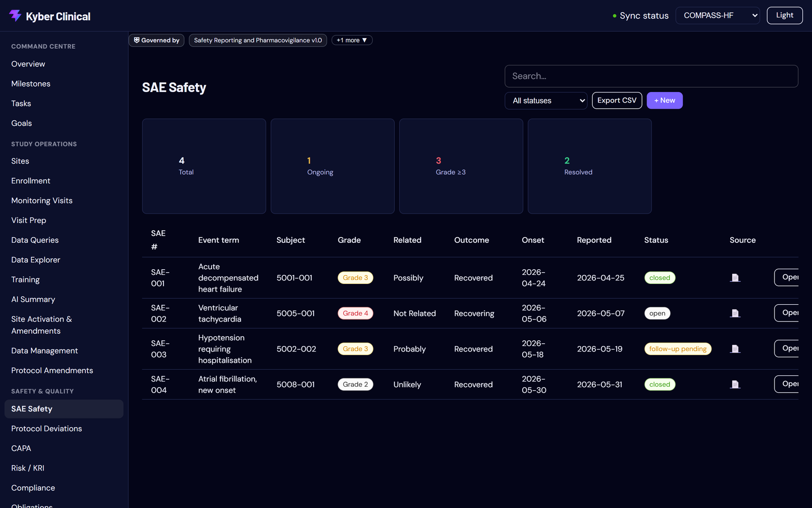Expand the +1 more governance list
The height and width of the screenshot is (508, 812).
point(352,40)
